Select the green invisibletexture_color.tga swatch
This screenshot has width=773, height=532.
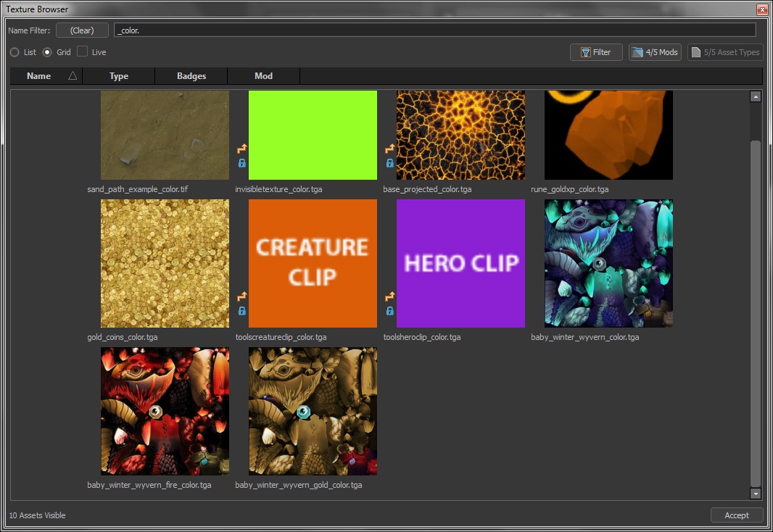point(313,135)
